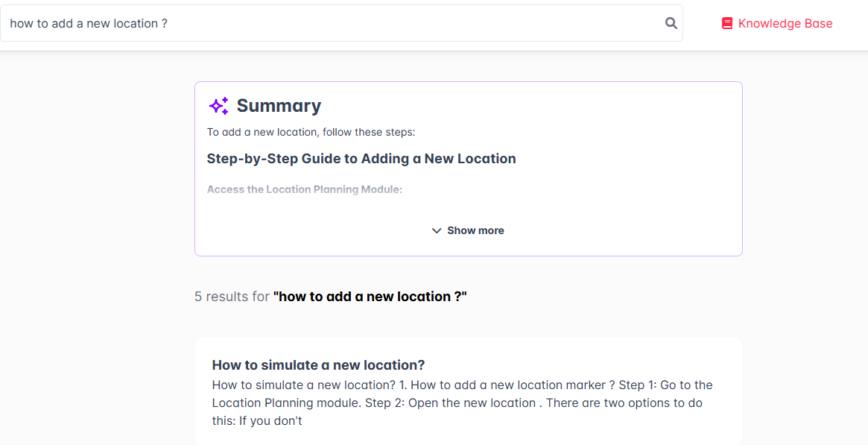868x445 pixels.
Task: Click the faded 'Access the Location Planning Module' line
Action: click(x=305, y=189)
